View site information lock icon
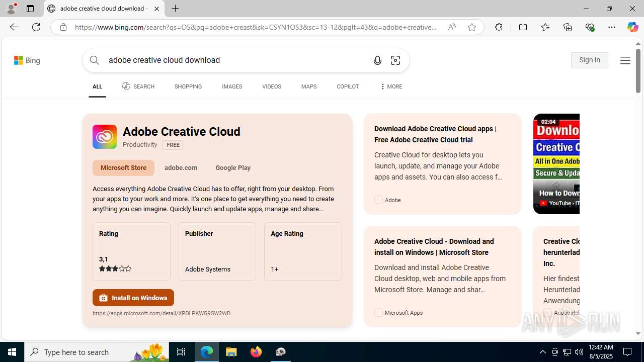The image size is (644, 362). tap(63, 27)
